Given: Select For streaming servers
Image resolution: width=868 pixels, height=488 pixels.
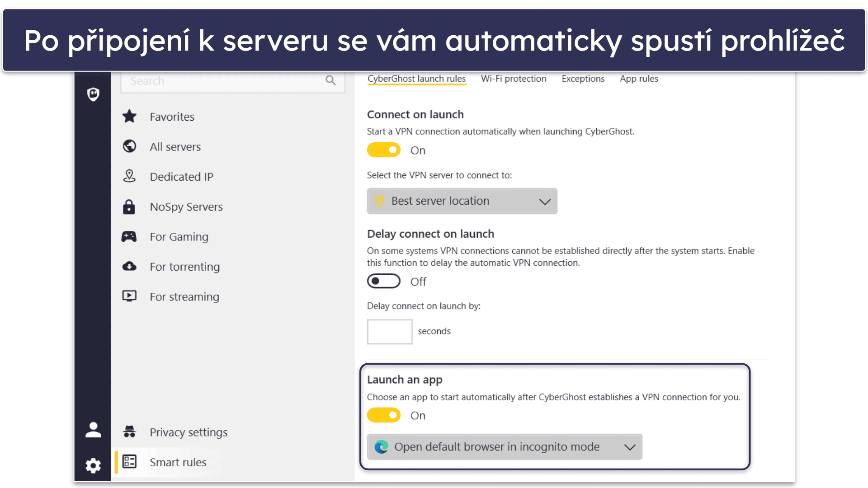Looking at the screenshot, I should pos(184,296).
